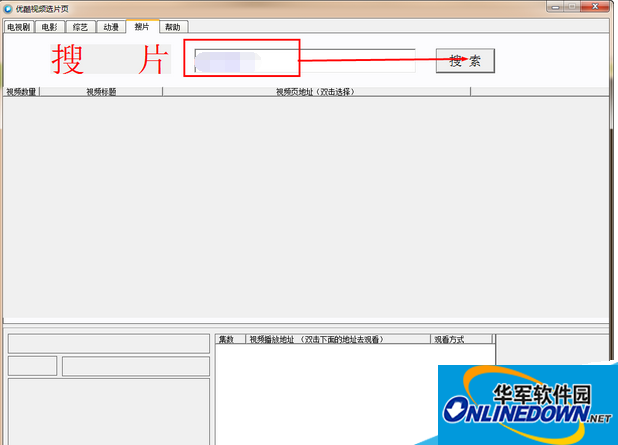Focus the search keyword input field
The image size is (618, 445).
coord(305,61)
